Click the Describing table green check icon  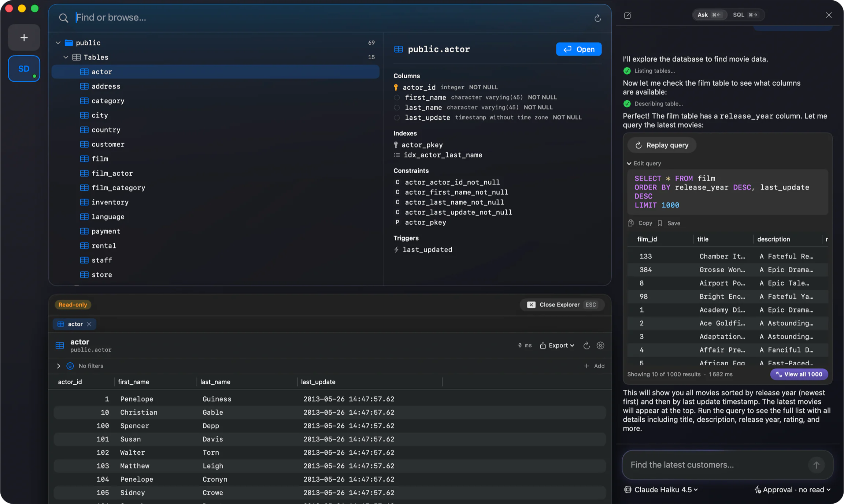click(627, 104)
